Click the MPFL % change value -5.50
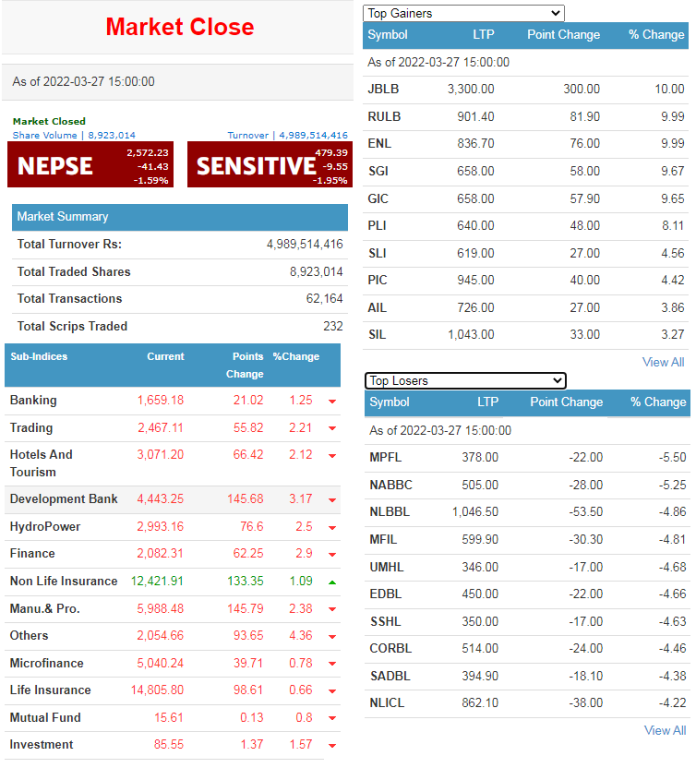 672,457
